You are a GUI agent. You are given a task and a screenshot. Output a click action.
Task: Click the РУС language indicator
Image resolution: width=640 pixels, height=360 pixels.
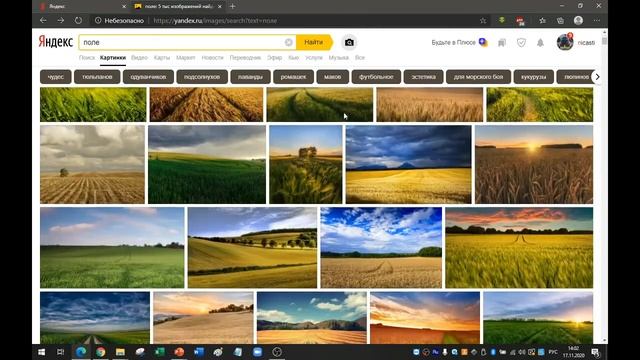pos(553,352)
